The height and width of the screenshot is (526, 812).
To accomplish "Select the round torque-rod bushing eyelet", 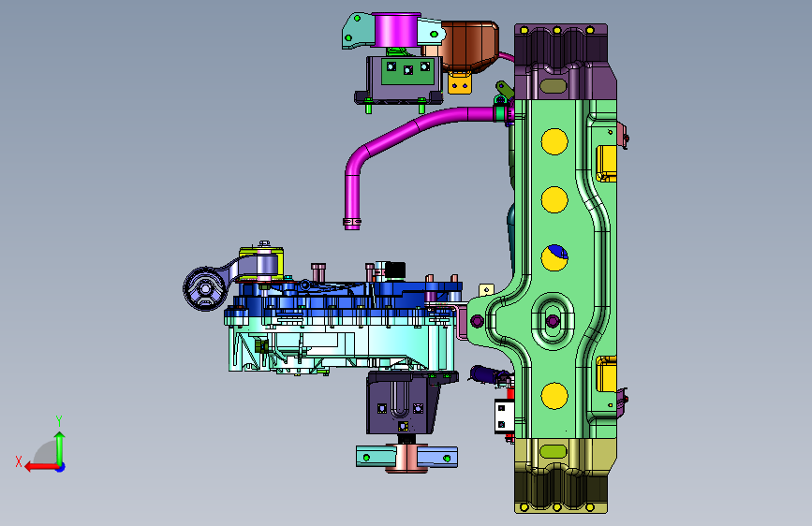I will click(x=204, y=288).
